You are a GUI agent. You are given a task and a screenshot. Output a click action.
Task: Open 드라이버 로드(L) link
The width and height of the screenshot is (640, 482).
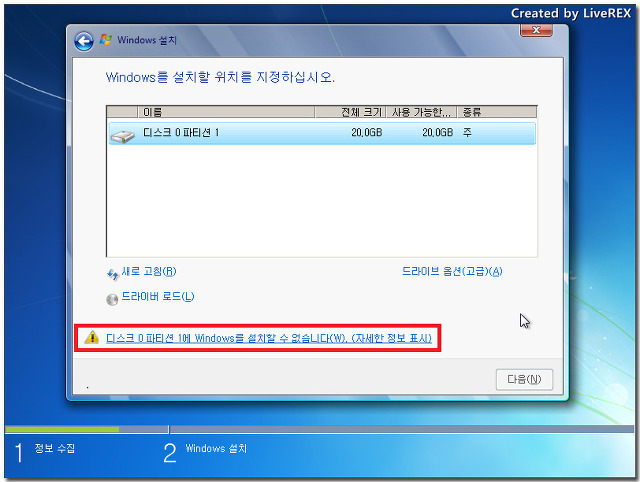click(158, 296)
